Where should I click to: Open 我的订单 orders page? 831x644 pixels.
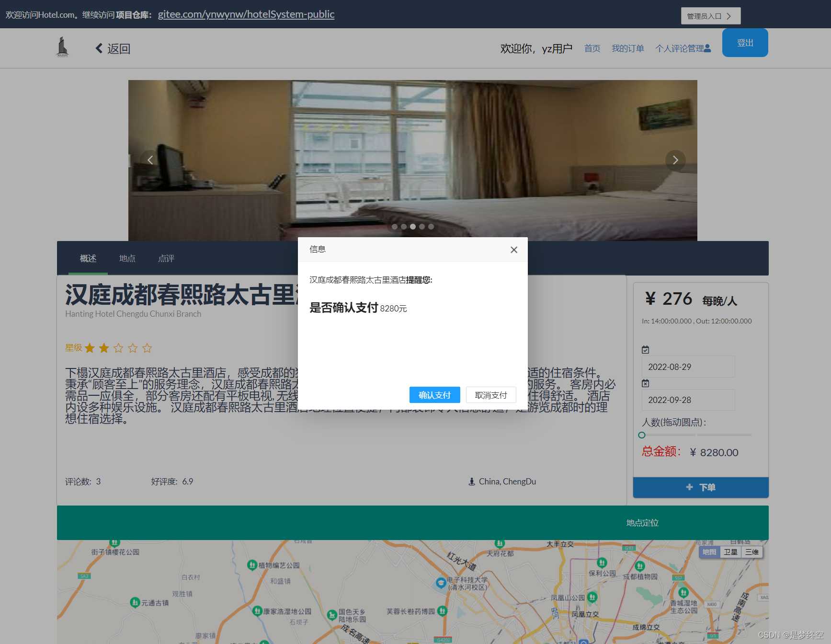(627, 48)
